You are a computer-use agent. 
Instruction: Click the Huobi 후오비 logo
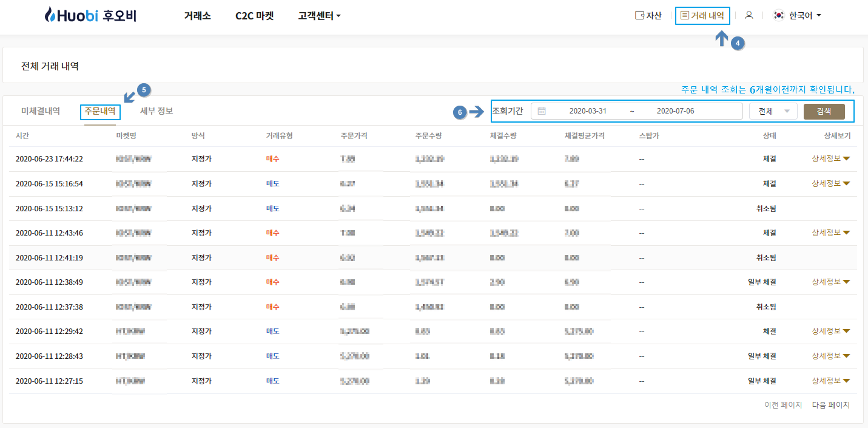(x=90, y=15)
